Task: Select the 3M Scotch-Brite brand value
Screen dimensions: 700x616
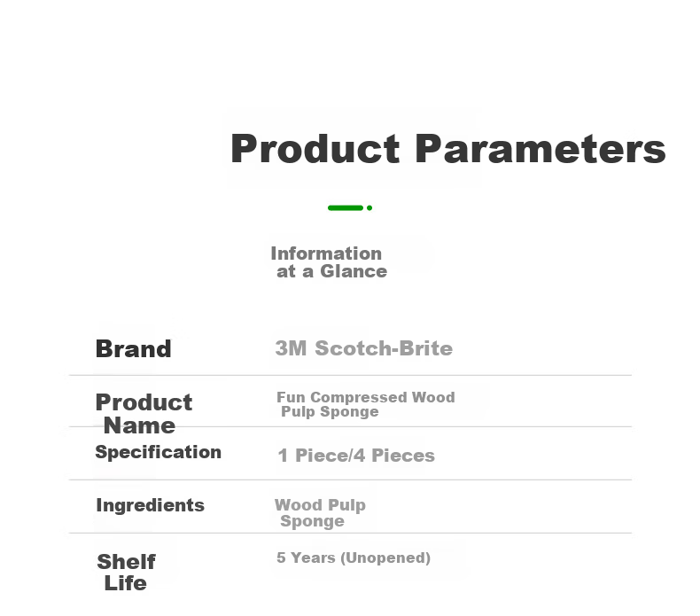Action: coord(364,348)
